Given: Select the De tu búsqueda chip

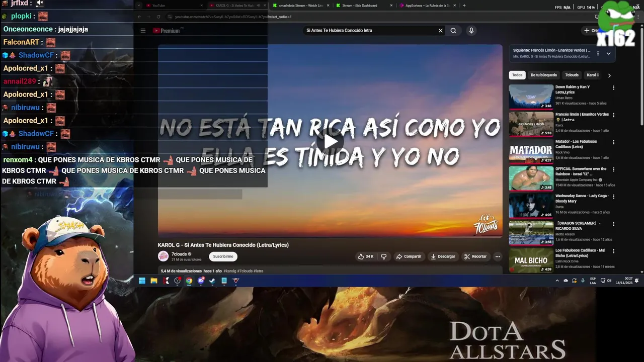Looking at the screenshot, I should (543, 75).
